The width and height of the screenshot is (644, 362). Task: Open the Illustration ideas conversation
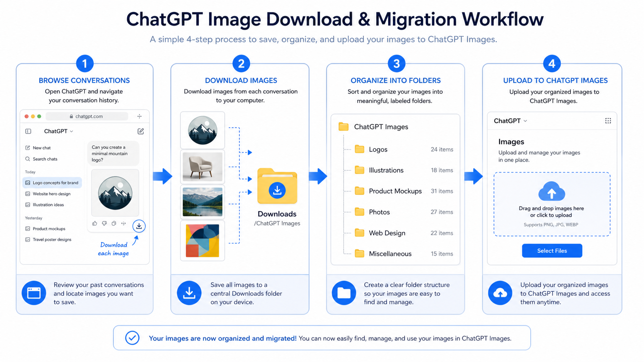(44, 205)
